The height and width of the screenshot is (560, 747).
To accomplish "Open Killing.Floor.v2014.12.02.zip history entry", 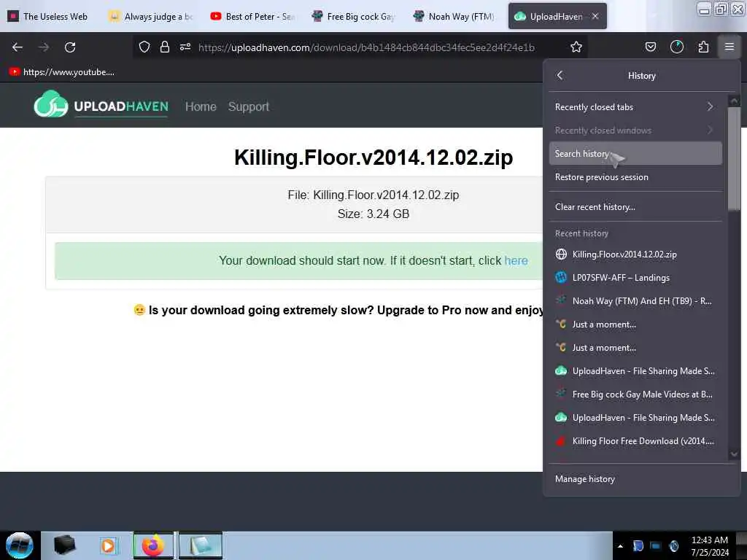I will point(635,254).
